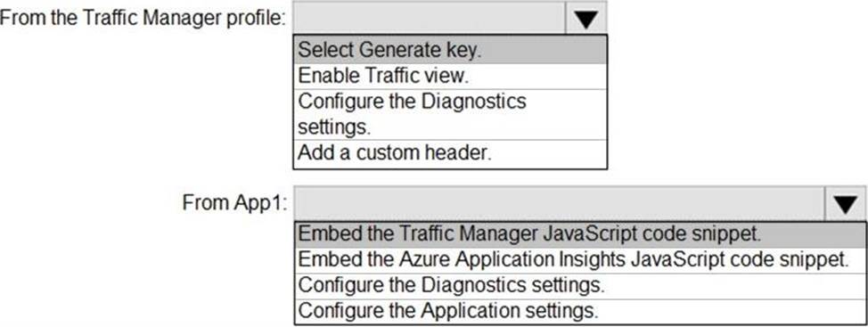This screenshot has height=327, width=868.
Task: Click the From App1 label
Action: click(x=234, y=204)
